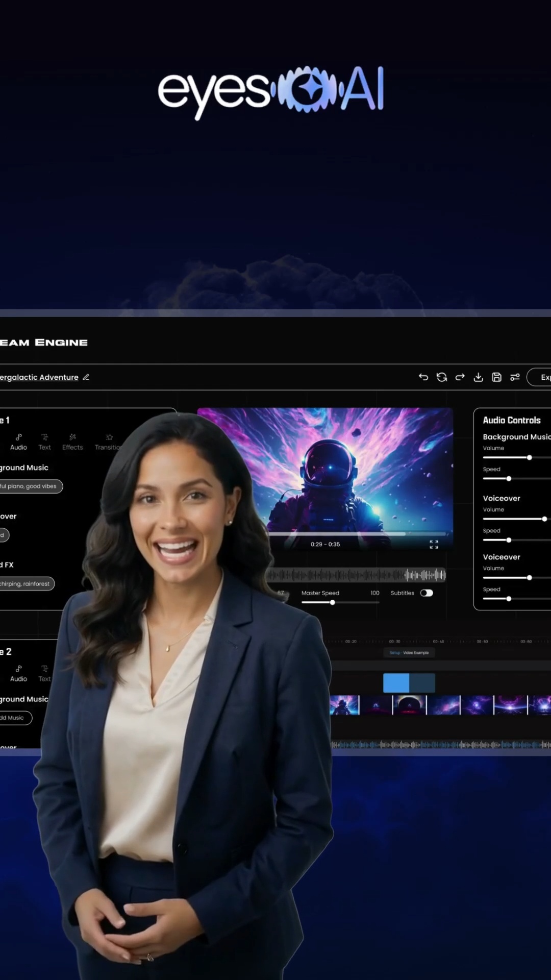Viewport: 551px width, 980px height.
Task: Click the Background Music Speed slider
Action: (x=517, y=479)
